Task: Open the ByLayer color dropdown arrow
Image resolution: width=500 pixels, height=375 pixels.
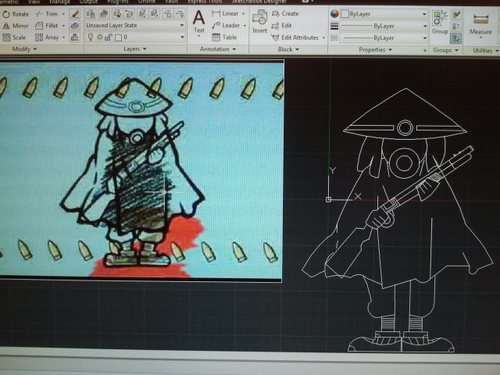Action: coord(424,14)
